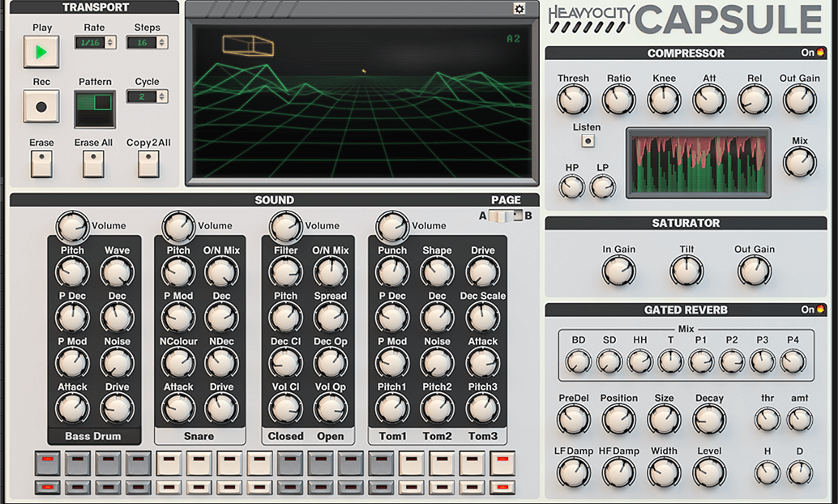Viewport: 838px width, 504px height.
Task: Click the saturator Tilt knob
Action: pyautogui.click(x=686, y=271)
